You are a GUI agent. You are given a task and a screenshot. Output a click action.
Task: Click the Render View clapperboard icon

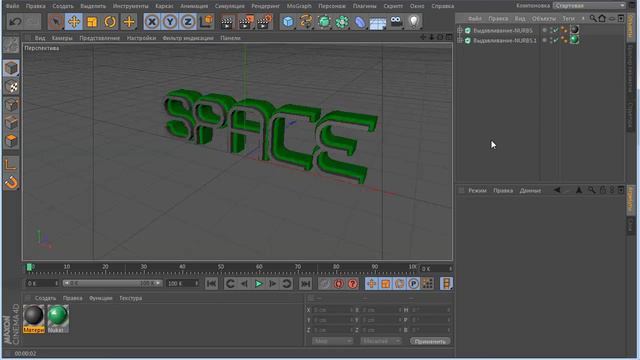227,22
